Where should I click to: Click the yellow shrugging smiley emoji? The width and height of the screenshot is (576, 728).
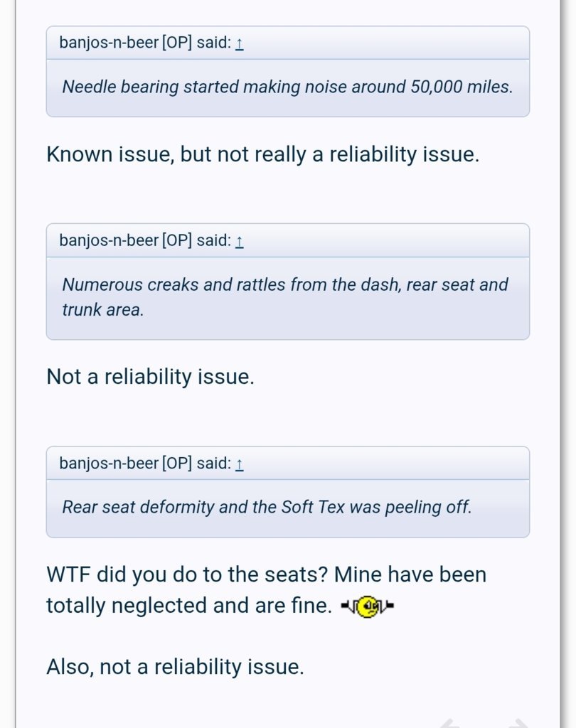[x=368, y=606]
